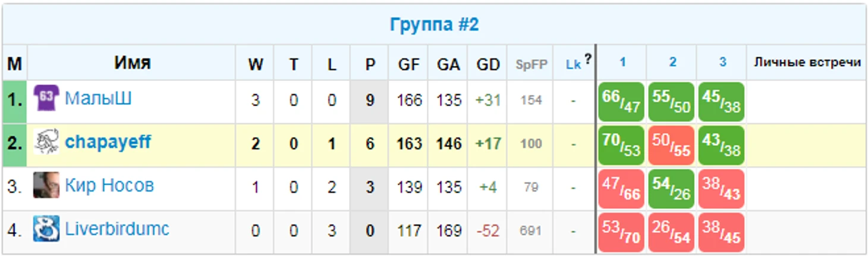Open chapayeff player profile link
The image size is (868, 256).
pyautogui.click(x=108, y=143)
